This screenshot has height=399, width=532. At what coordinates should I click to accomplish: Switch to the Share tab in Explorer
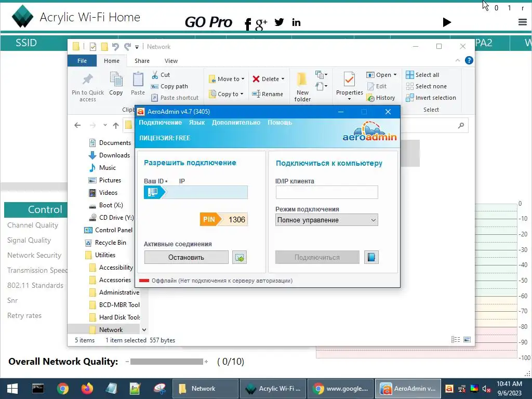[x=142, y=61]
